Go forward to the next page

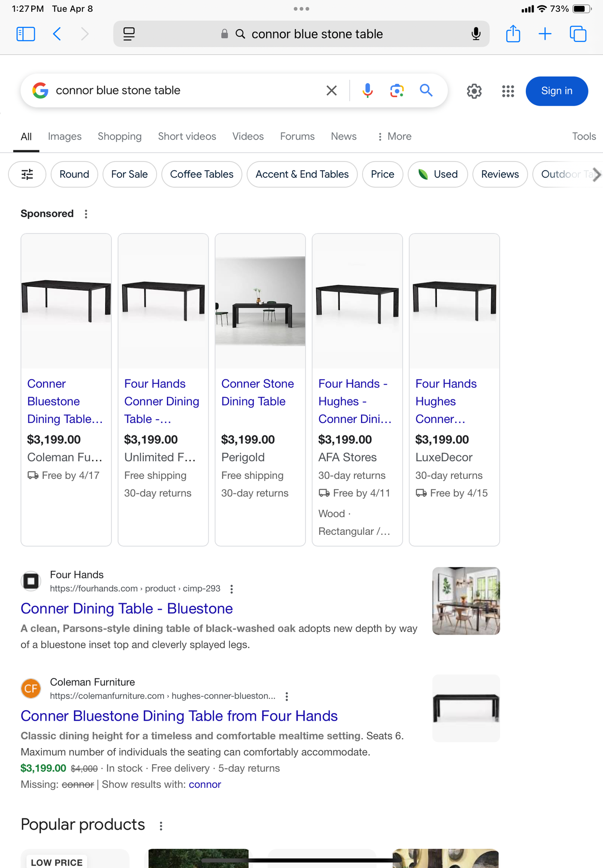click(85, 34)
